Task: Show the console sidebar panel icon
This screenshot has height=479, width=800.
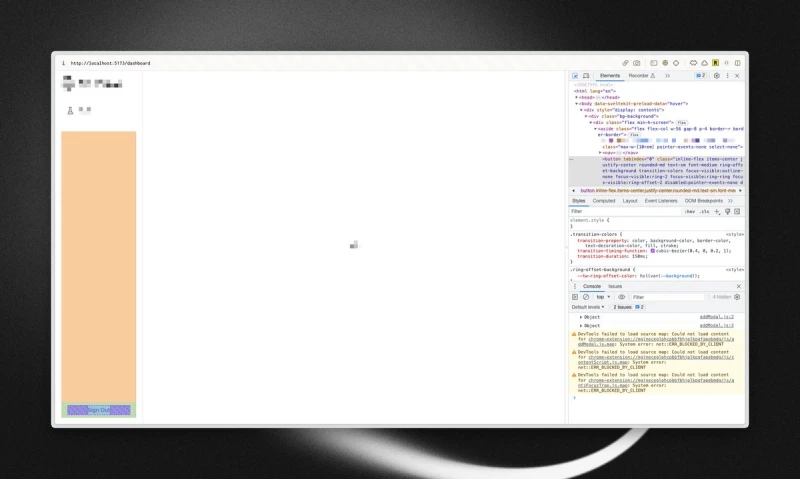Action: (575, 297)
